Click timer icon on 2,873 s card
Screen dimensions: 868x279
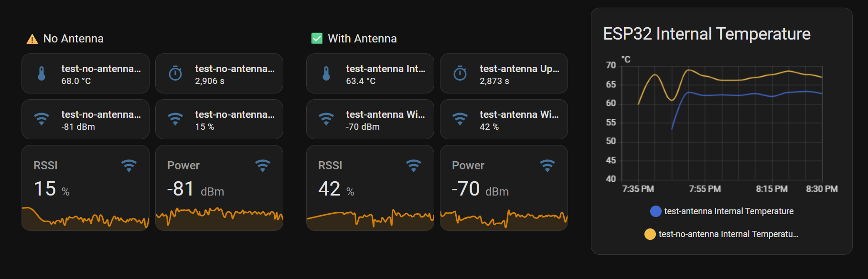pos(460,73)
